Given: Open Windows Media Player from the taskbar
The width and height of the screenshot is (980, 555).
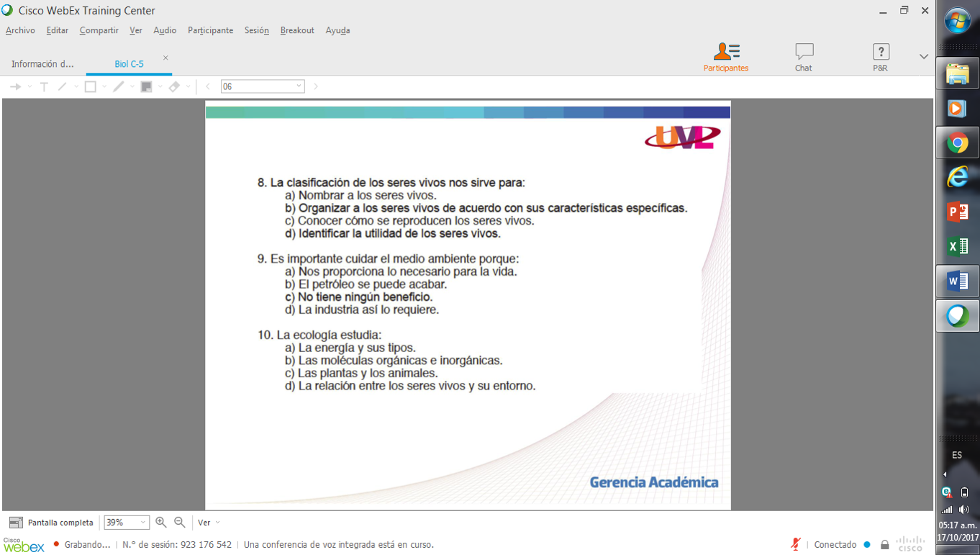Looking at the screenshot, I should [958, 108].
